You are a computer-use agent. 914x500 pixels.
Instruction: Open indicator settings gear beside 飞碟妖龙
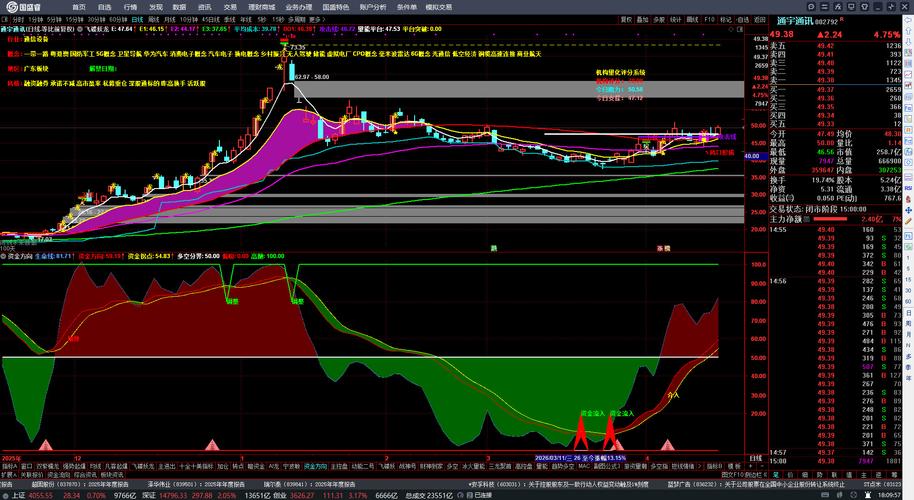80,29
